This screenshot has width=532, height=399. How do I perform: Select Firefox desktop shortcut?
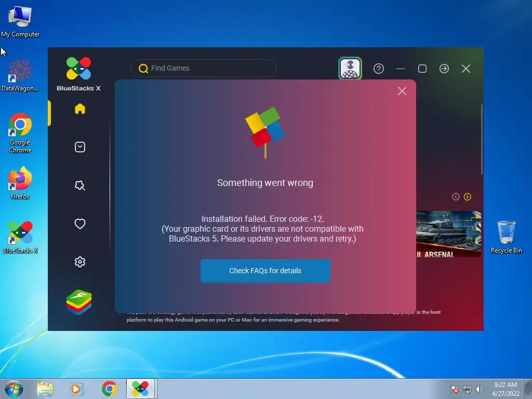(x=20, y=183)
